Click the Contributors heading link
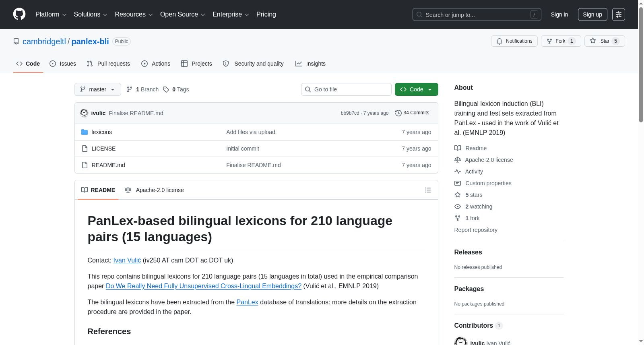Image resolution: width=644 pixels, height=345 pixels. click(x=479, y=326)
